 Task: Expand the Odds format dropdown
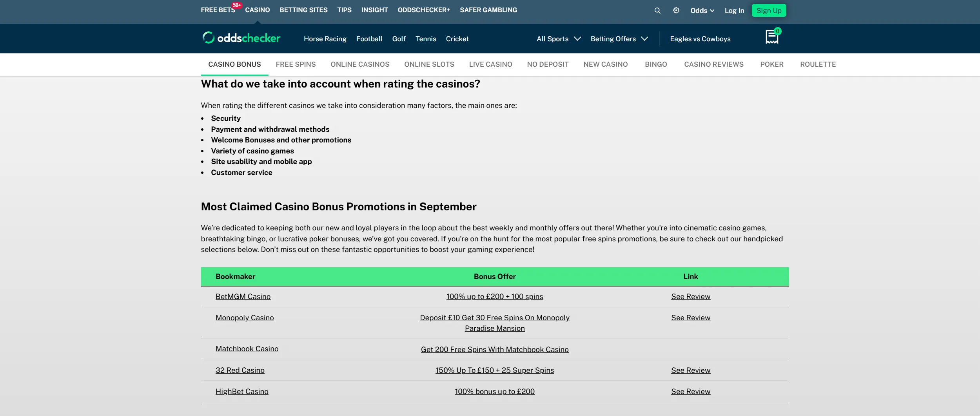click(702, 11)
